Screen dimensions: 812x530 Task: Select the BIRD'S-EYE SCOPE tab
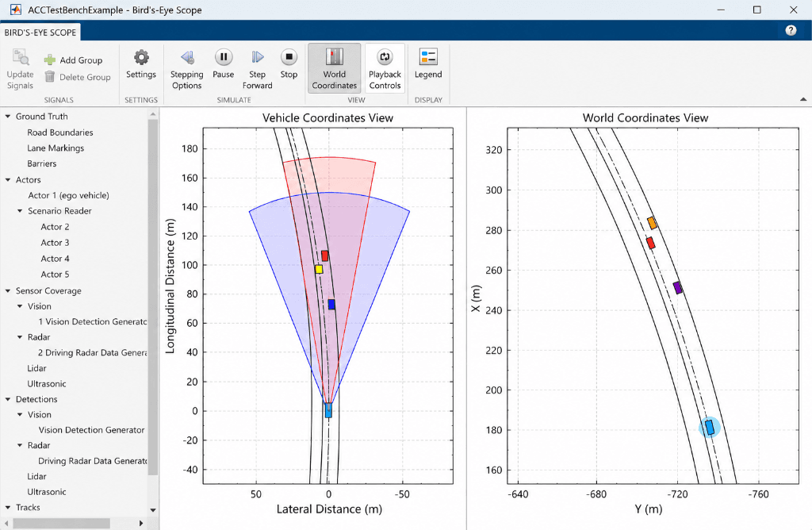(40, 32)
